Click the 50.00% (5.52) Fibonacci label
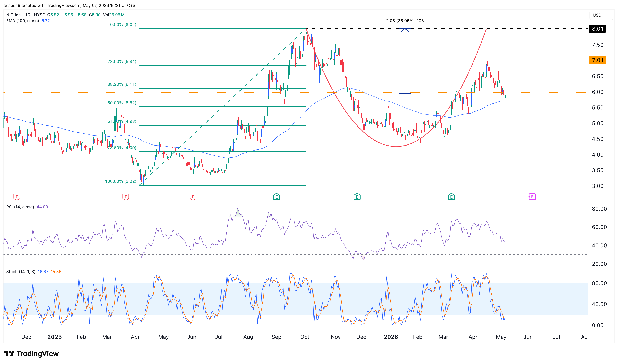The image size is (618, 364). coord(122,103)
